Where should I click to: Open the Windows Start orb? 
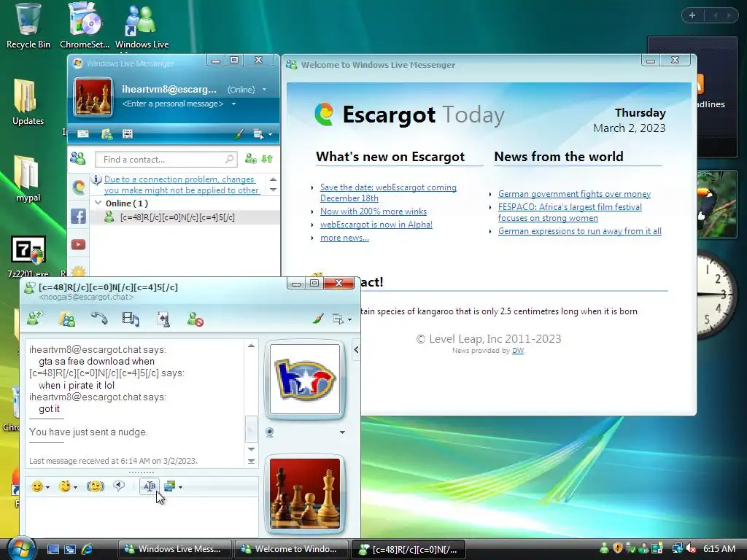point(21,548)
